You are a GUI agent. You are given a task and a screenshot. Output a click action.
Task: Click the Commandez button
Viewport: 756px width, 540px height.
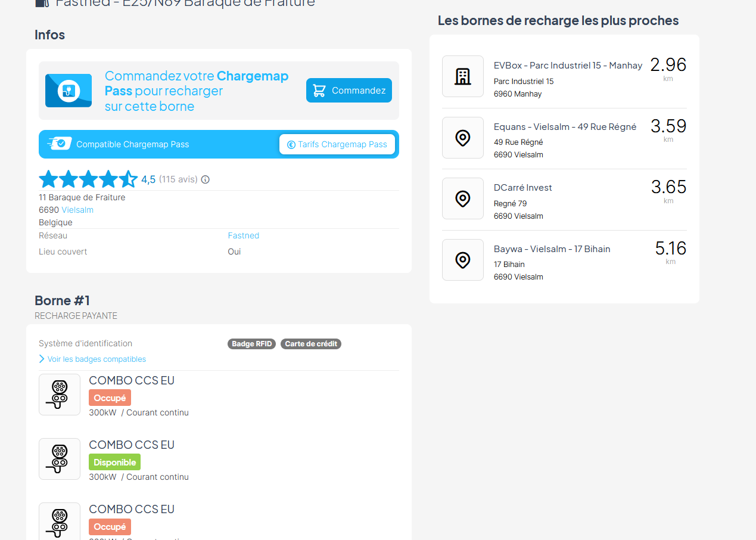(x=349, y=91)
